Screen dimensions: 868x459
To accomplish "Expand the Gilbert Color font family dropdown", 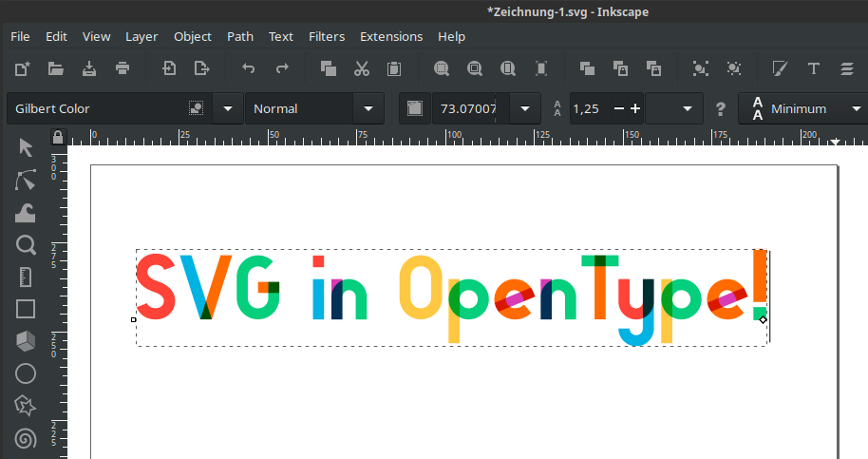I will [228, 108].
